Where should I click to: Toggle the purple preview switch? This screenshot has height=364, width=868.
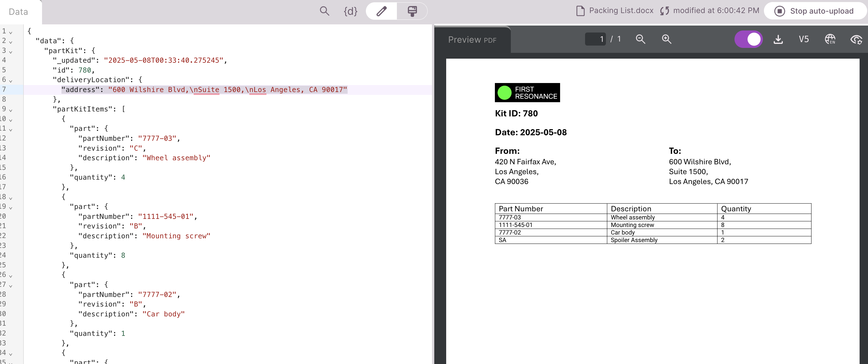coord(748,39)
